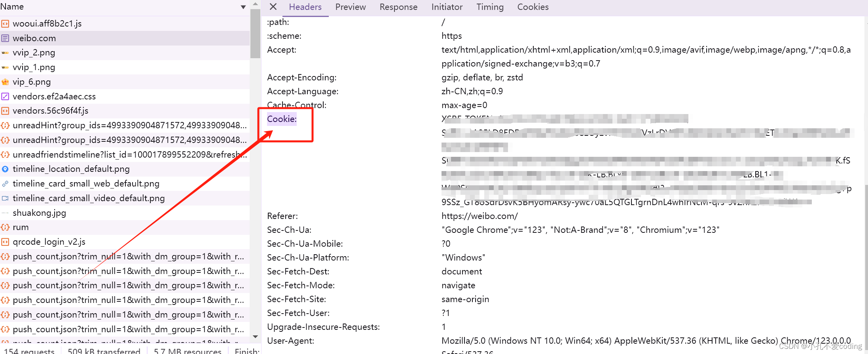
Task: Open the Name column sort dropdown arrow
Action: (243, 7)
